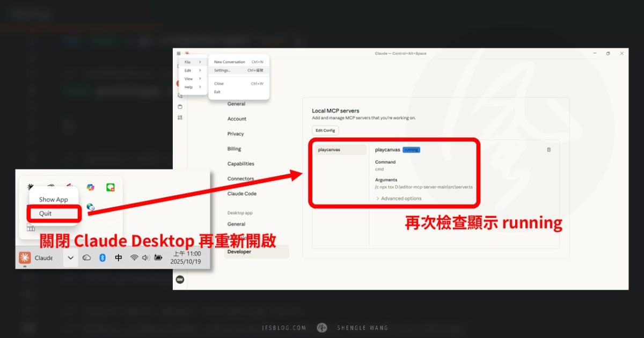This screenshot has height=338, width=644.
Task: Expand the Edit submenu arrow
Action: tap(200, 70)
